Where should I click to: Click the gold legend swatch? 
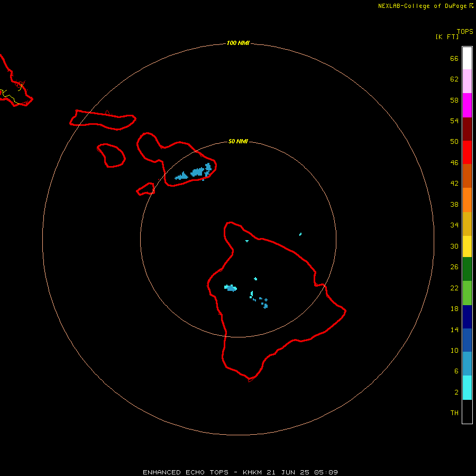pos(467,224)
